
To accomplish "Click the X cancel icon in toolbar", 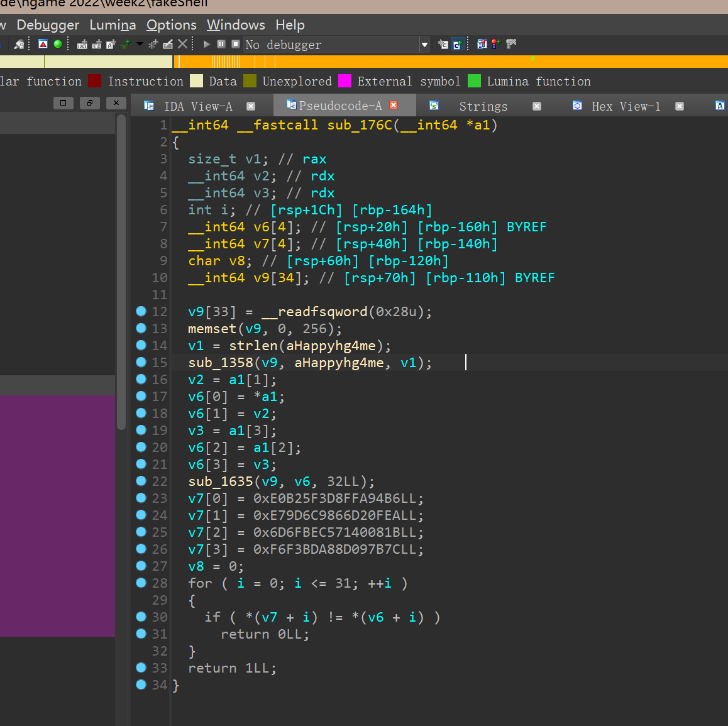I will [x=182, y=44].
